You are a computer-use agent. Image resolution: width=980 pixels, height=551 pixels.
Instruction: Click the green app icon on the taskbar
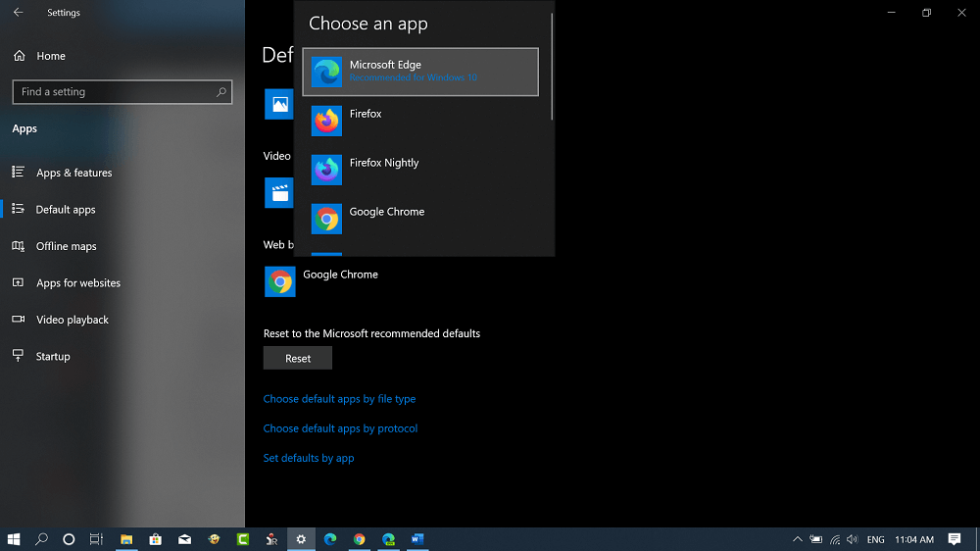pyautogui.click(x=243, y=539)
